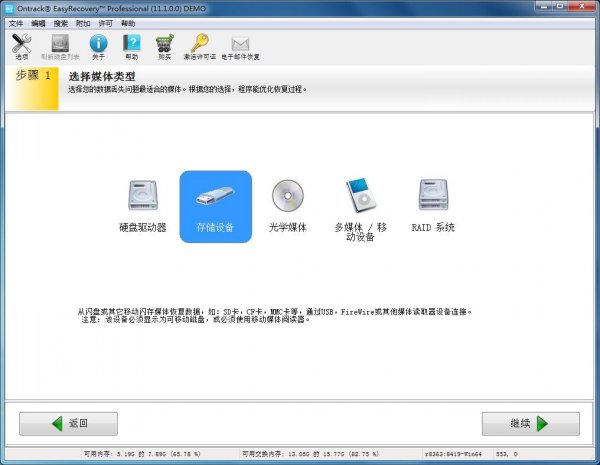Open the 帮助 menu in menu bar
This screenshot has width=600, height=465.
(128, 22)
